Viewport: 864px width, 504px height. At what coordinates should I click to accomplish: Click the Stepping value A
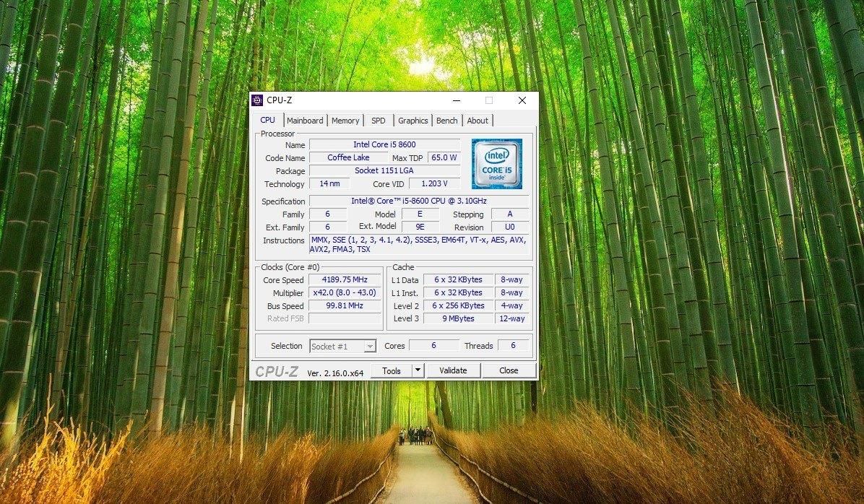(510, 214)
